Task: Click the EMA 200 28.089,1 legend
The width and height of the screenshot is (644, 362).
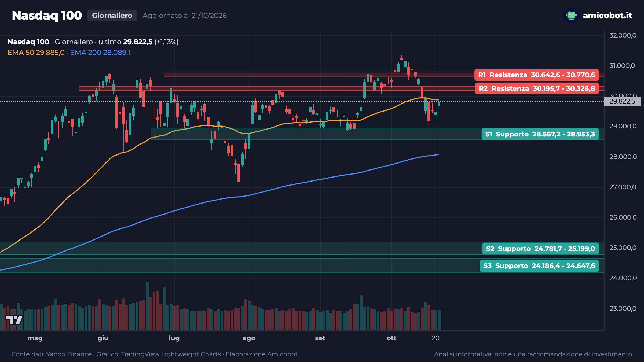Action: pos(100,53)
